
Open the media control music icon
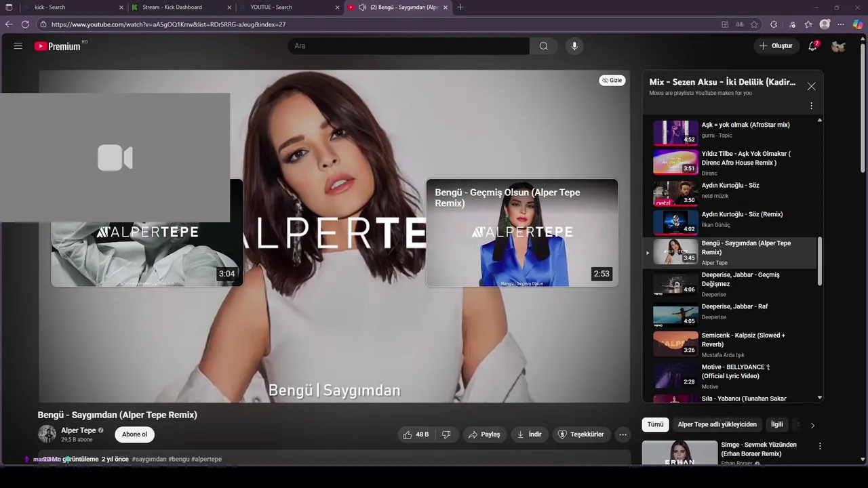(792, 24)
